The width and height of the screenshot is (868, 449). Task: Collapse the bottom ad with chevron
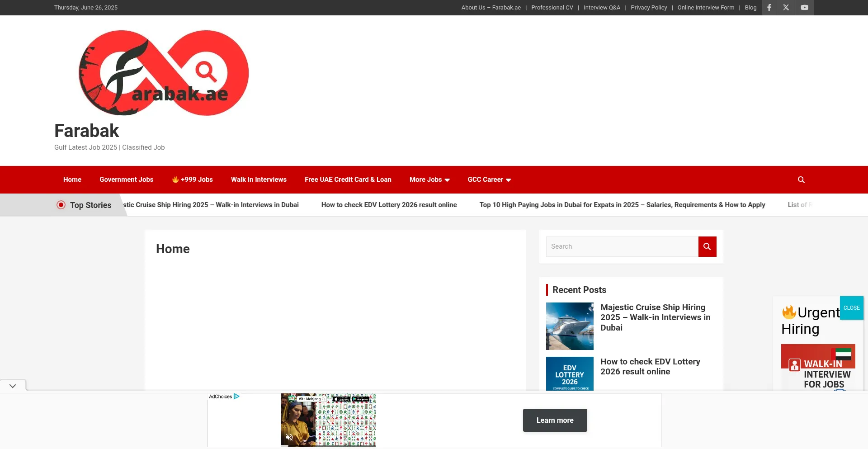13,386
